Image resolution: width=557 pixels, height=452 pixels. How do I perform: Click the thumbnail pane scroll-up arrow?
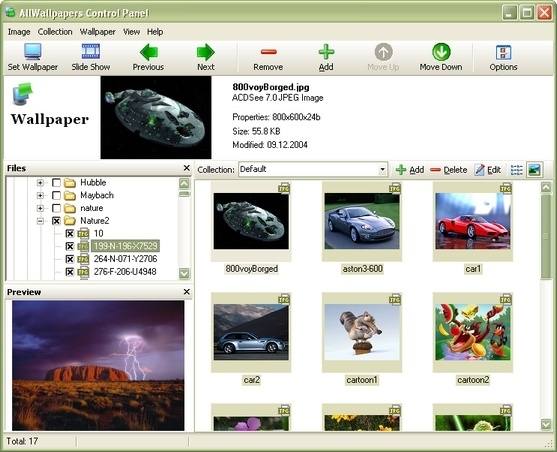[x=546, y=187]
